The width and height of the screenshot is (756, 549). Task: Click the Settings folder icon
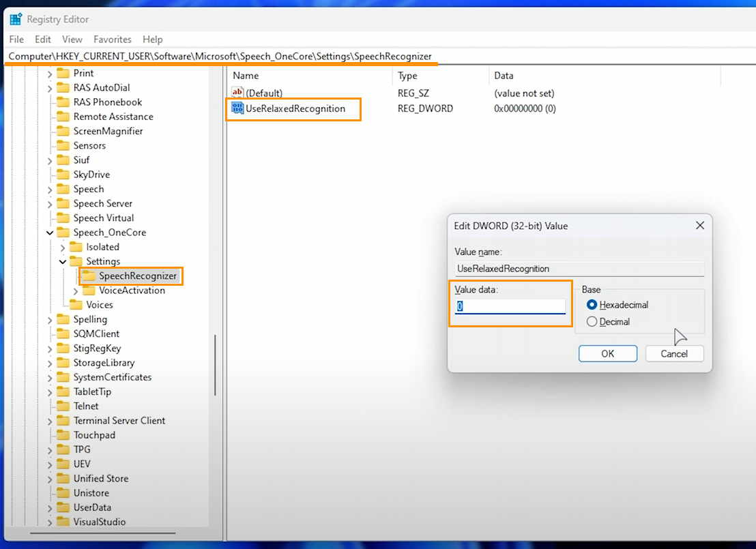[76, 261]
